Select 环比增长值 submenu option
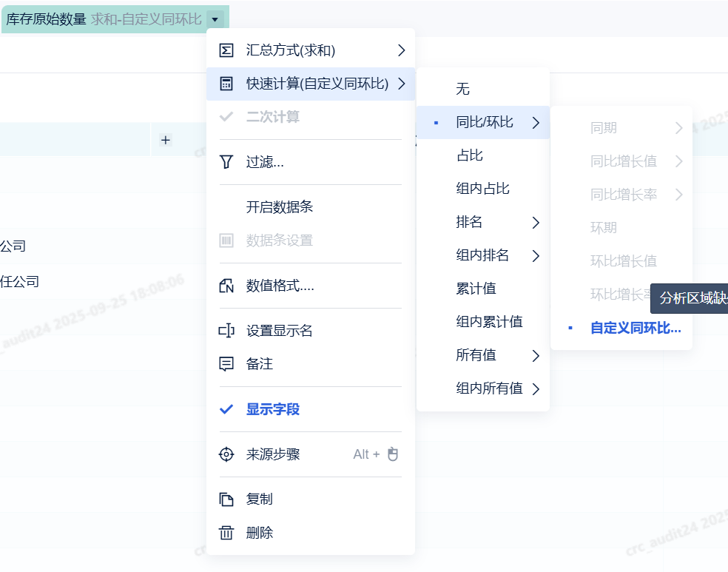The image size is (728, 572). (621, 261)
